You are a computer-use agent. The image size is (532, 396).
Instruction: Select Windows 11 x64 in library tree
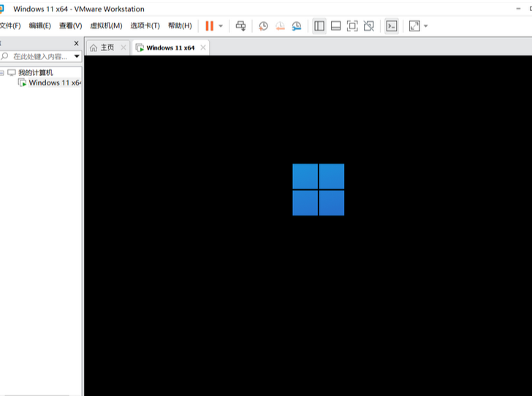tap(54, 83)
